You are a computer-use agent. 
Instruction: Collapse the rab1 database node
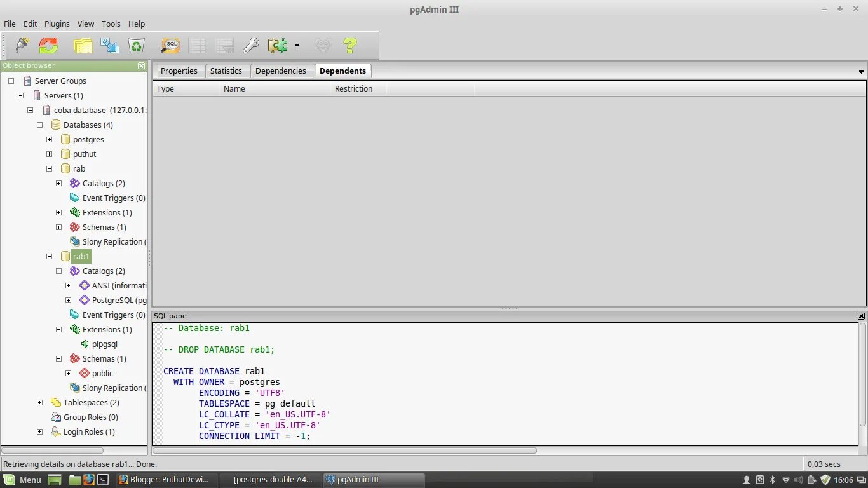click(49, 256)
